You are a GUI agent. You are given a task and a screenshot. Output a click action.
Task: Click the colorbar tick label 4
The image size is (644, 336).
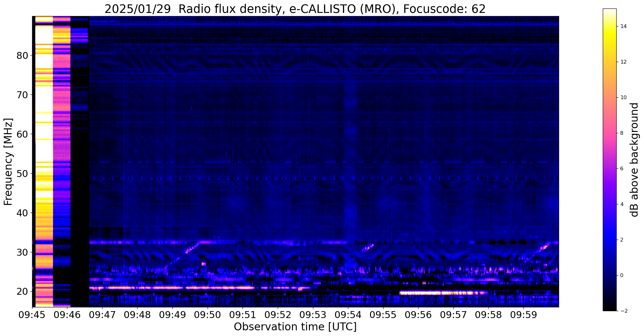(621, 204)
